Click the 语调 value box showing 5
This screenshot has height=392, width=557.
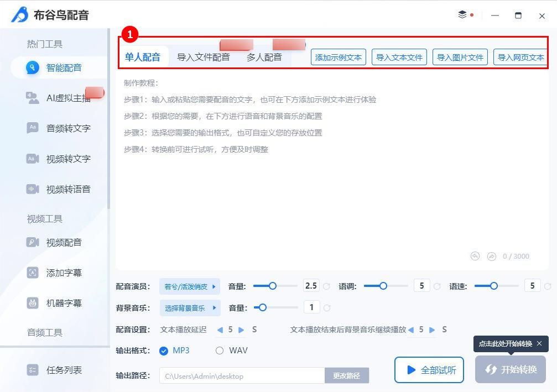click(x=421, y=286)
